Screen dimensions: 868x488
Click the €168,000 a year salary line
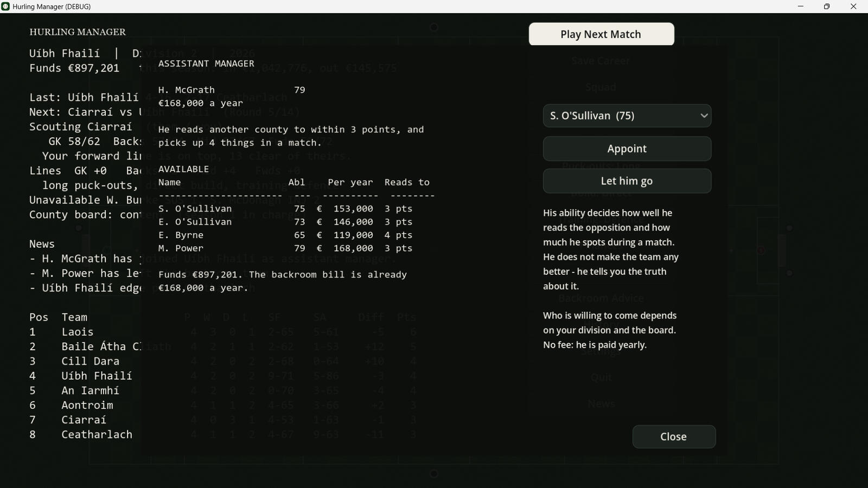click(201, 103)
